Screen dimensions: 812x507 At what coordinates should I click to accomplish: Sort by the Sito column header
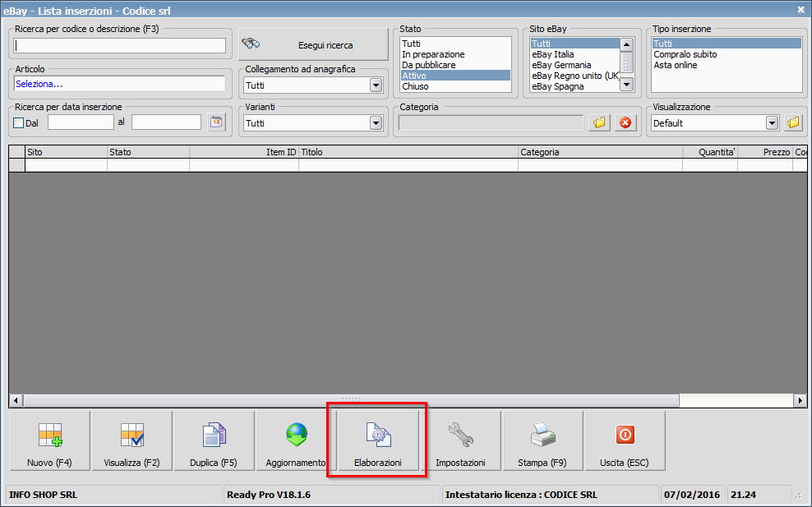(x=67, y=152)
